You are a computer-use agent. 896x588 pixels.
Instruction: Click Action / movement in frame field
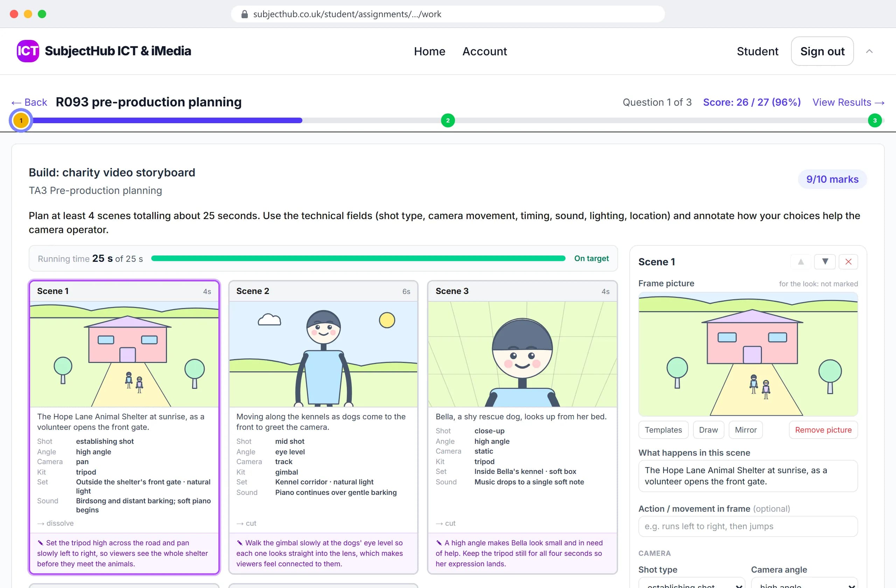click(748, 526)
